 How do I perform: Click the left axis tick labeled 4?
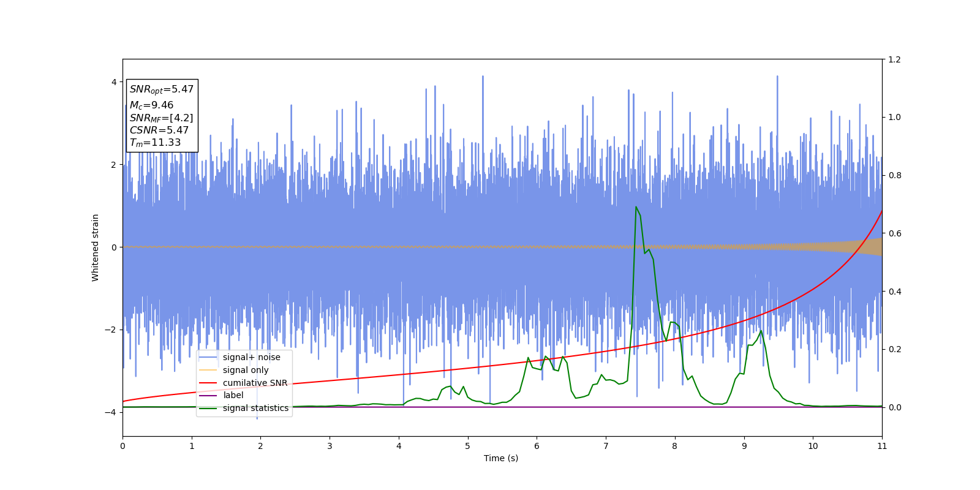pos(113,82)
